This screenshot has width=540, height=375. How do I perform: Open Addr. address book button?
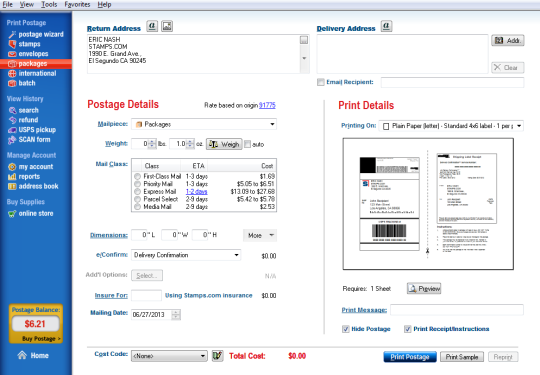tap(508, 41)
